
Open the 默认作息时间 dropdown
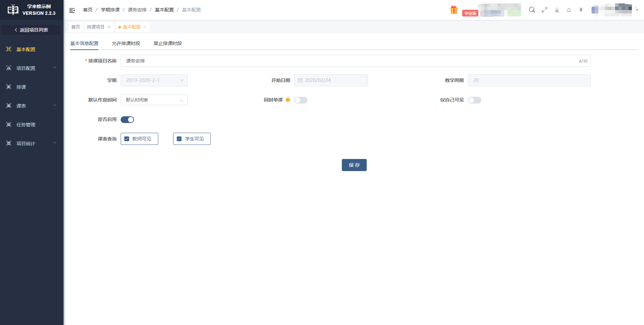(x=154, y=100)
